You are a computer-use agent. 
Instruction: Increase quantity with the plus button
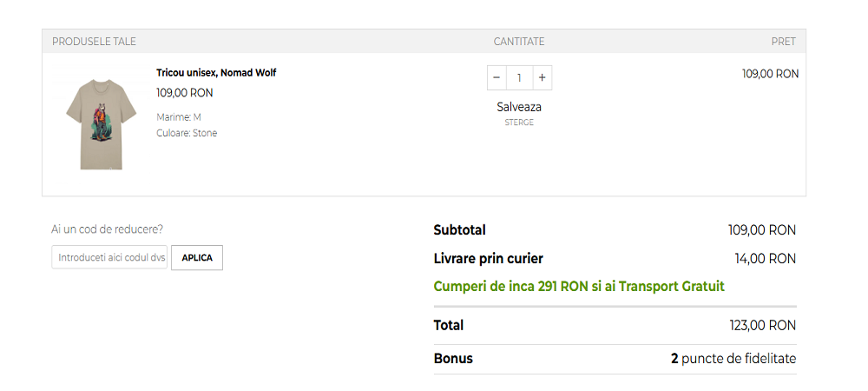pos(542,78)
